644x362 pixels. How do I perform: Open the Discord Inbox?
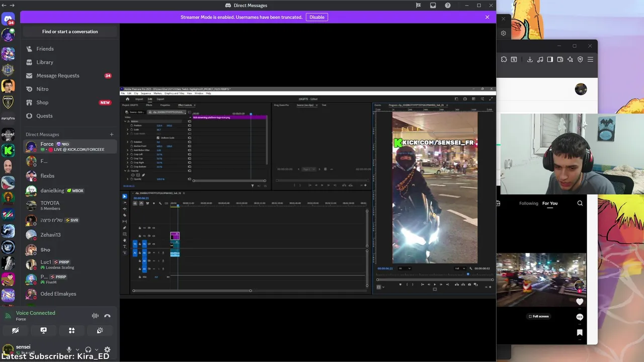coord(433,6)
